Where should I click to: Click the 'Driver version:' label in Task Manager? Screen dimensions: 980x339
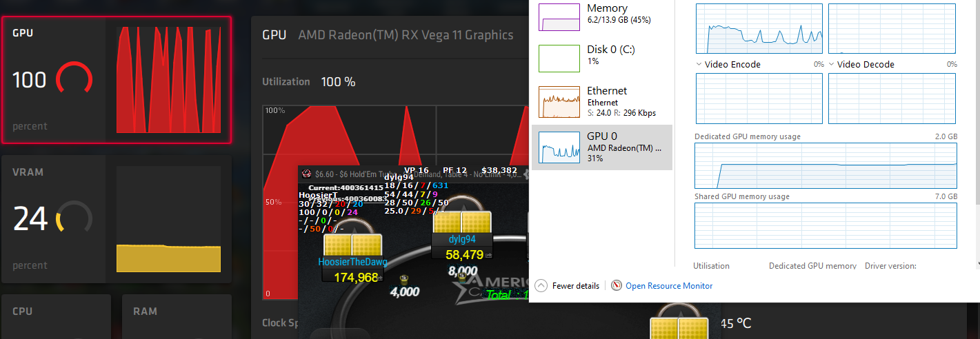pos(890,266)
